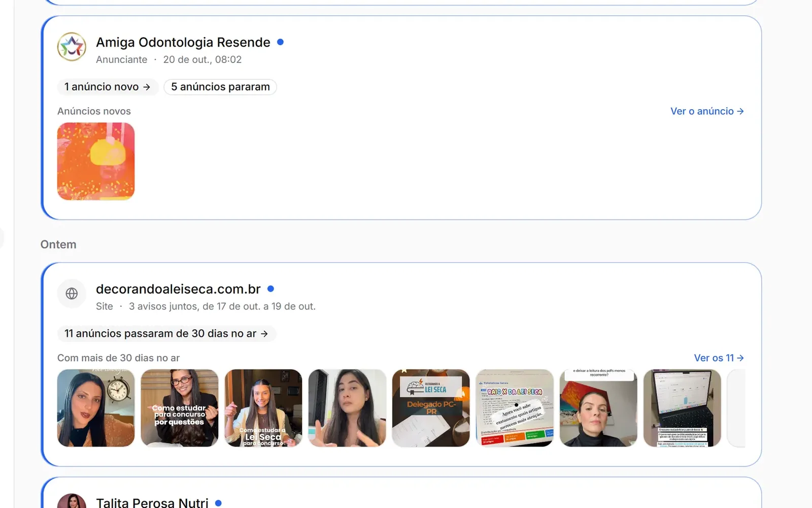812x508 pixels.
Task: Open "Como estudar para concurso por questões" thumbnail
Action: [x=180, y=408]
